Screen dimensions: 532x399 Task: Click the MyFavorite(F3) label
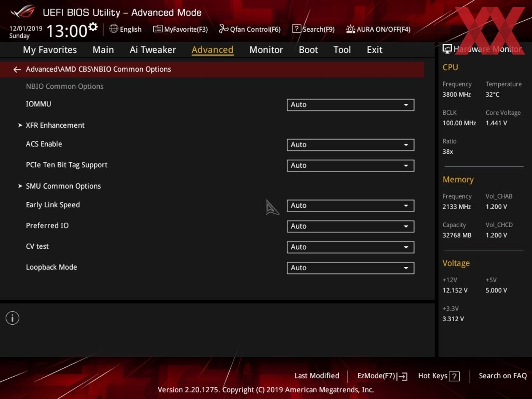point(186,29)
